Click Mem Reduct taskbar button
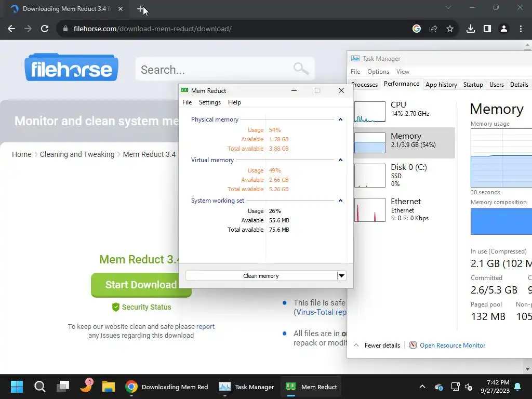532x399 pixels. (x=311, y=387)
